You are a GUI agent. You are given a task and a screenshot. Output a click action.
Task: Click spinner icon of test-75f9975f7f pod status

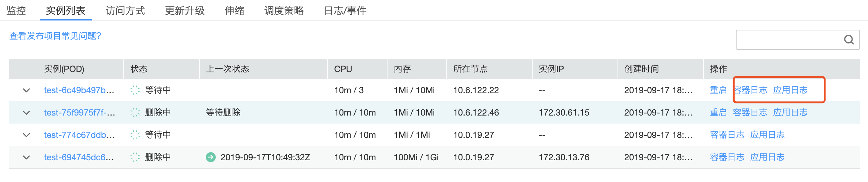135,112
